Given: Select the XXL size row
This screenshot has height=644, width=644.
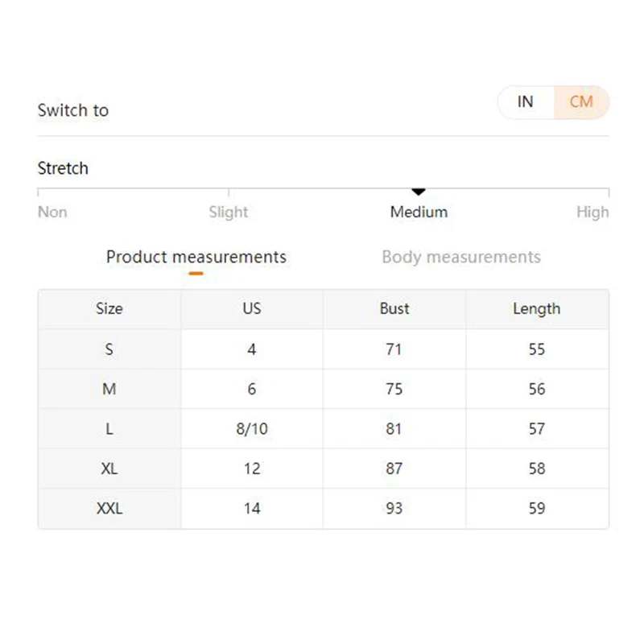Looking at the screenshot, I should pos(109,509).
